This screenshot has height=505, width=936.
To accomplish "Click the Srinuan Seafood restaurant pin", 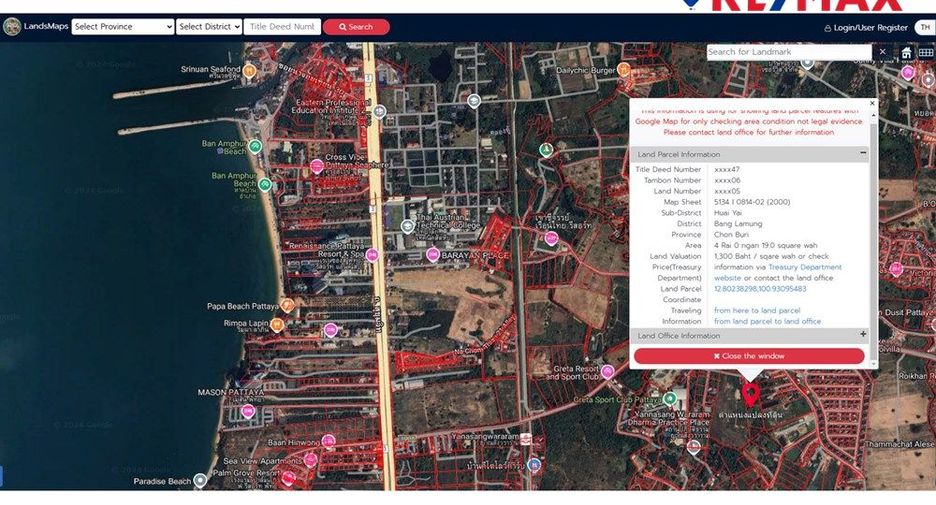I will point(249,71).
